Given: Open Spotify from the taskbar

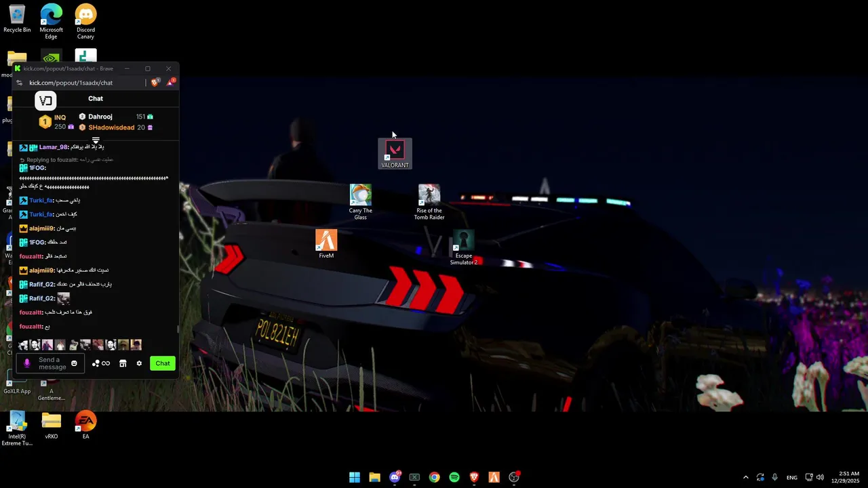Looking at the screenshot, I should [454, 477].
